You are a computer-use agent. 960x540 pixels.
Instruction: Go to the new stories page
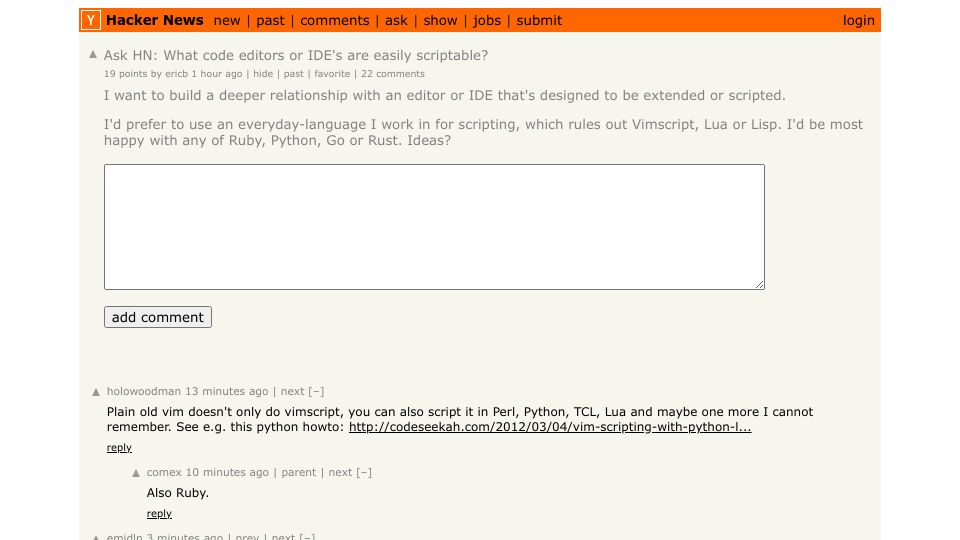coord(227,21)
